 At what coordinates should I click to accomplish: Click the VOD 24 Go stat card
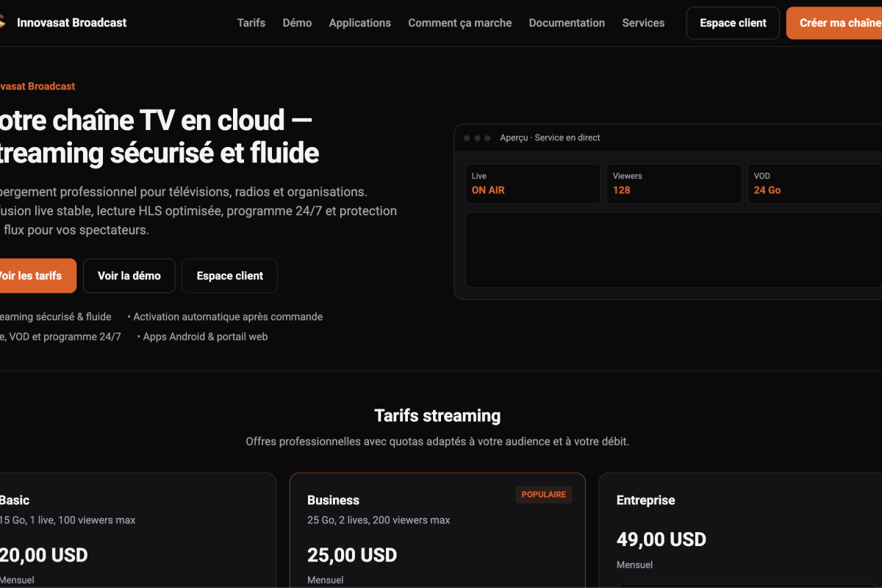coord(814,184)
